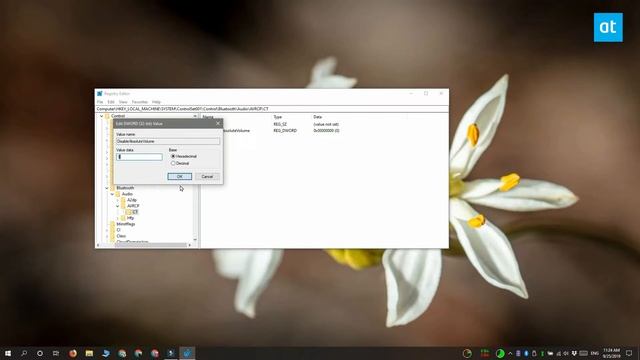Open the Dropbox tray icon
The image size is (640, 360).
(574, 353)
